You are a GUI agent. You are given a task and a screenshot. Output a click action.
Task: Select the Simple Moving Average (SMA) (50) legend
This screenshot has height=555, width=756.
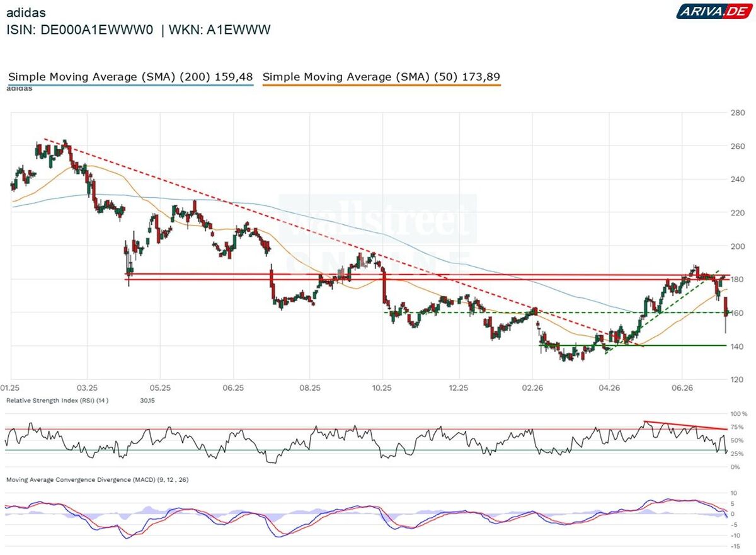point(381,77)
